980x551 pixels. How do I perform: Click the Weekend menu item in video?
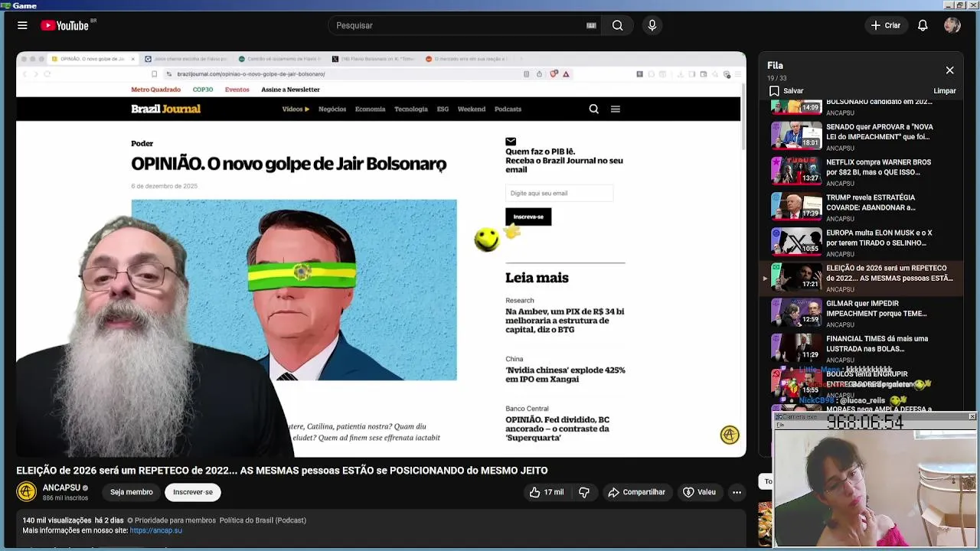(x=472, y=109)
